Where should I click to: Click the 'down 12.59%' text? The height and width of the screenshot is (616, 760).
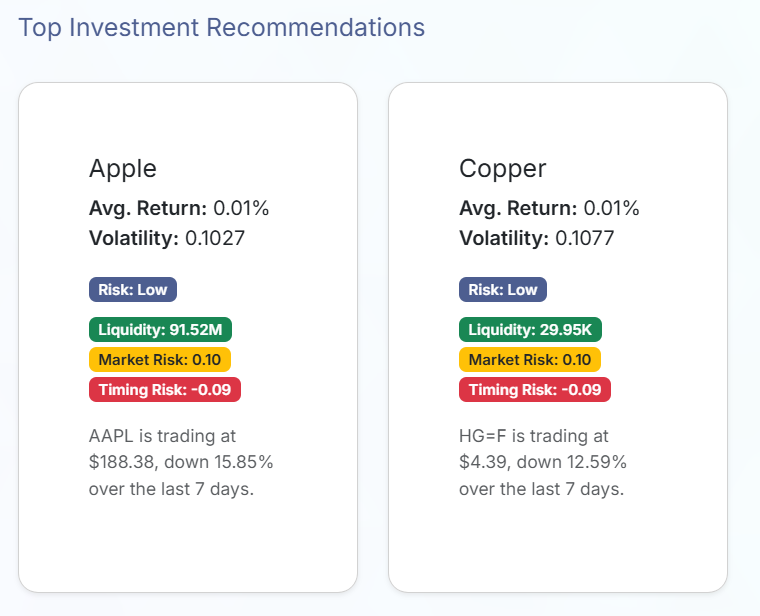point(579,462)
